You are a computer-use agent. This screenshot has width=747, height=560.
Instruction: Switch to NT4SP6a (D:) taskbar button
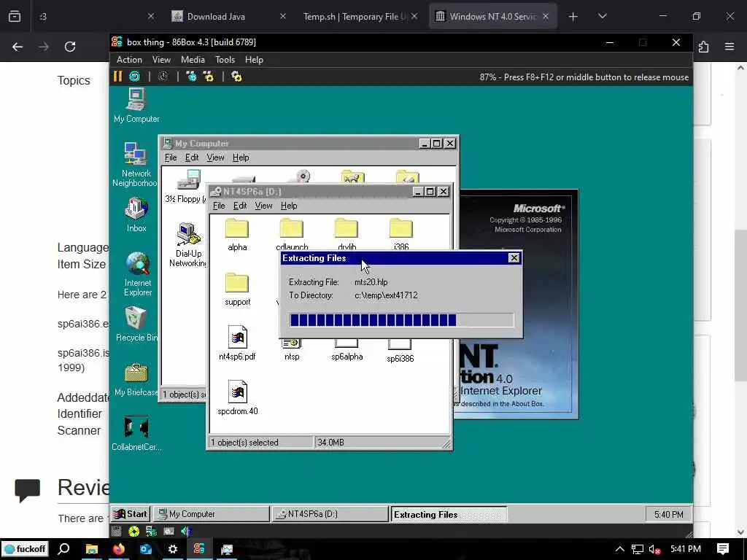pyautogui.click(x=330, y=514)
